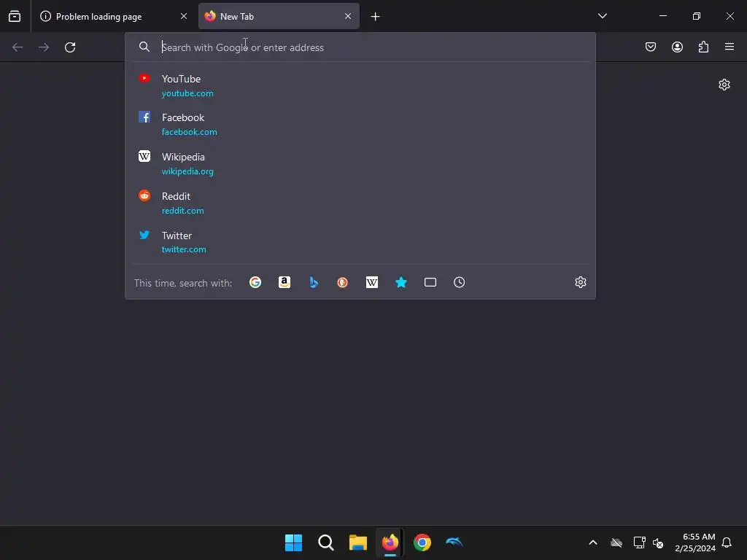The width and height of the screenshot is (747, 560).
Task: Close the New Tab tab
Action: 348,16
